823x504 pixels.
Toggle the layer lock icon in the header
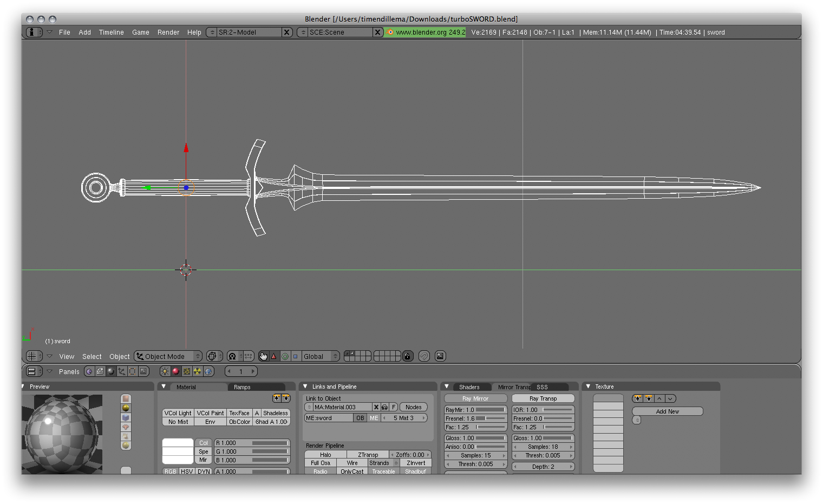(x=407, y=356)
